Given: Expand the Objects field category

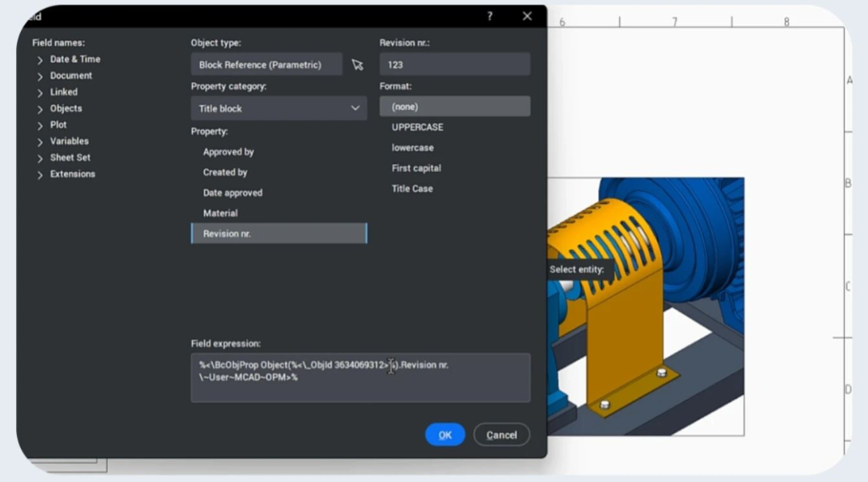Looking at the screenshot, I should point(40,109).
